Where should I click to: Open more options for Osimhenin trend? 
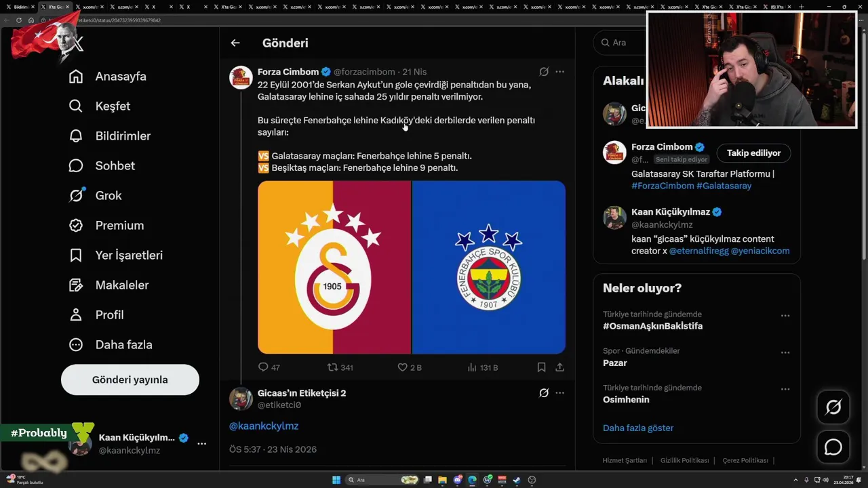click(785, 389)
